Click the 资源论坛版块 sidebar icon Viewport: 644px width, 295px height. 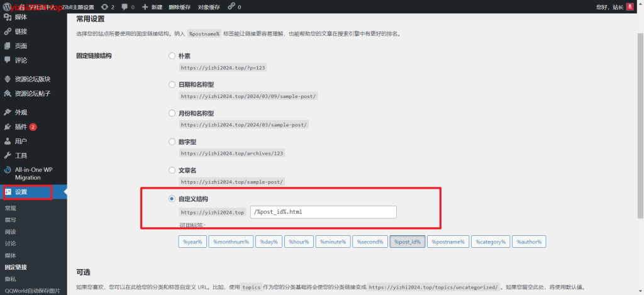tap(8, 79)
